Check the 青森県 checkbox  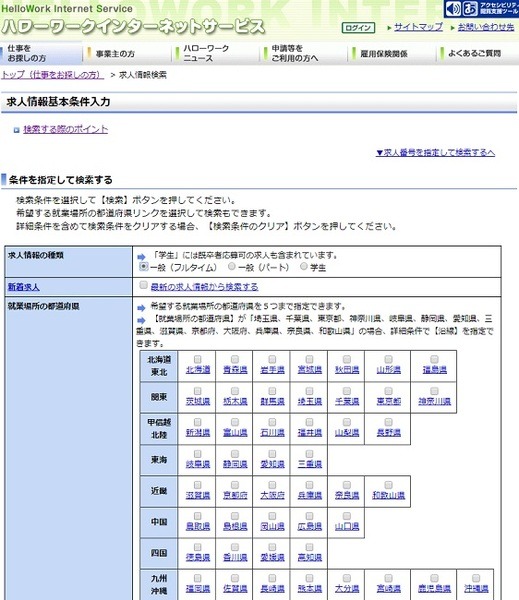click(235, 359)
